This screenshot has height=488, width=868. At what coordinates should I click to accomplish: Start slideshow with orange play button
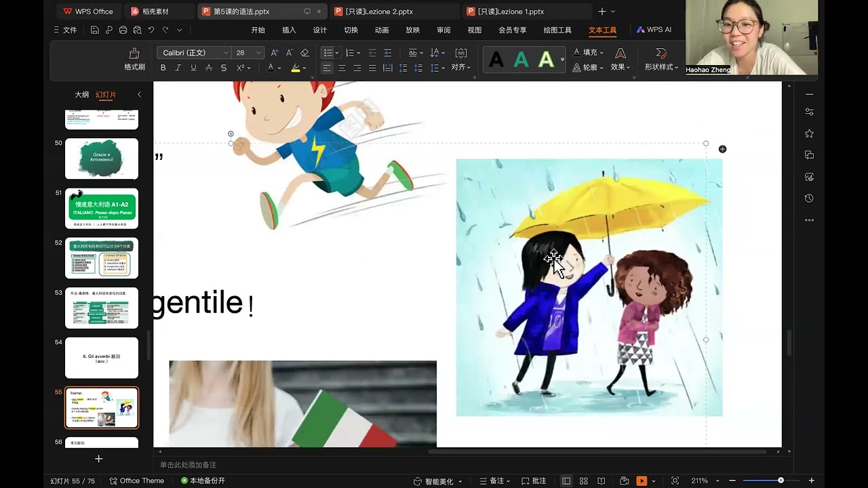click(642, 481)
